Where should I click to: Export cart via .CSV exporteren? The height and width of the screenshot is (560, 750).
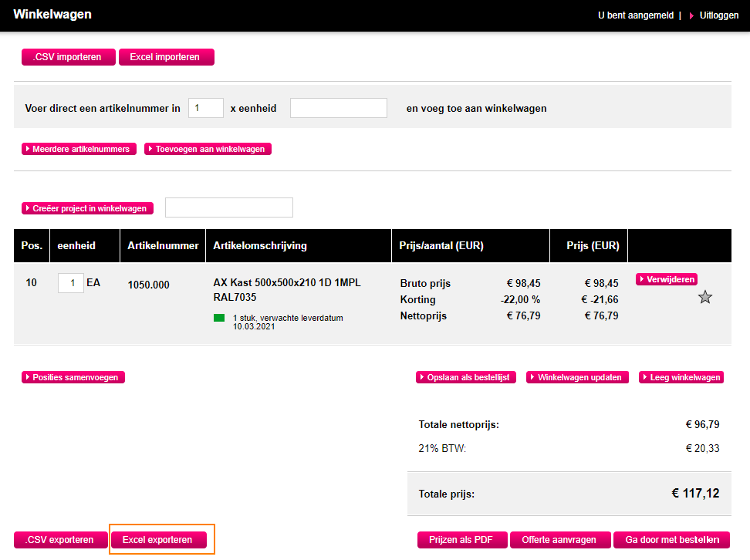[61, 540]
